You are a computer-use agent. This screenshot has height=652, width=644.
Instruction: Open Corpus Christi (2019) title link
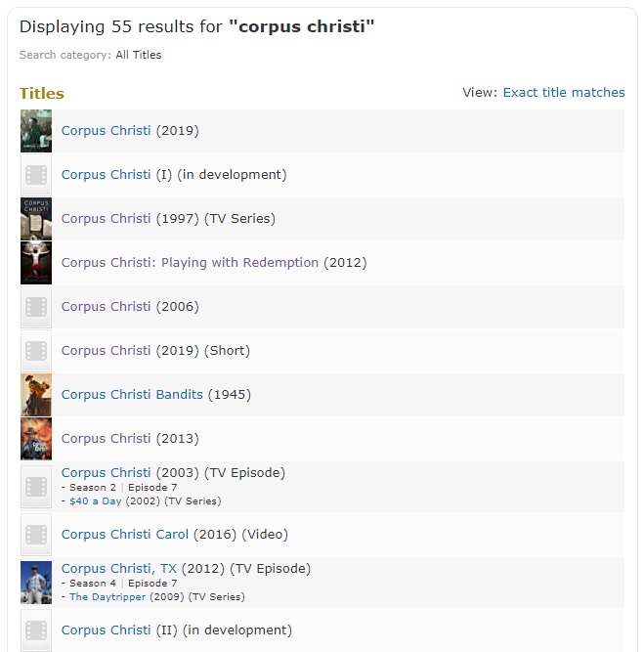(x=106, y=131)
